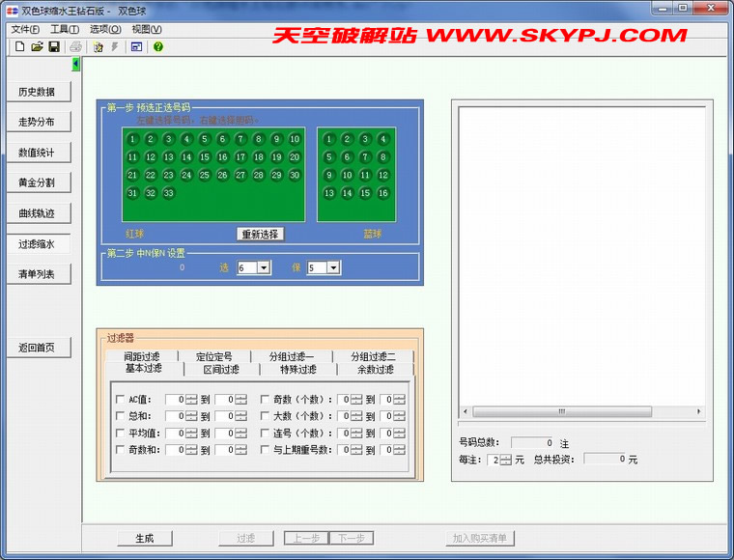Click the window layout toolbar icon

click(x=136, y=46)
